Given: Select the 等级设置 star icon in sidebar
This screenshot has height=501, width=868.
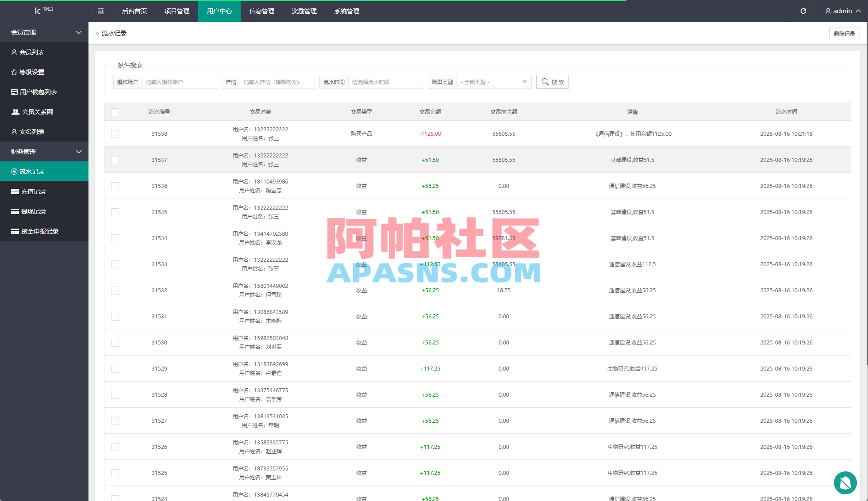Looking at the screenshot, I should click(x=15, y=72).
